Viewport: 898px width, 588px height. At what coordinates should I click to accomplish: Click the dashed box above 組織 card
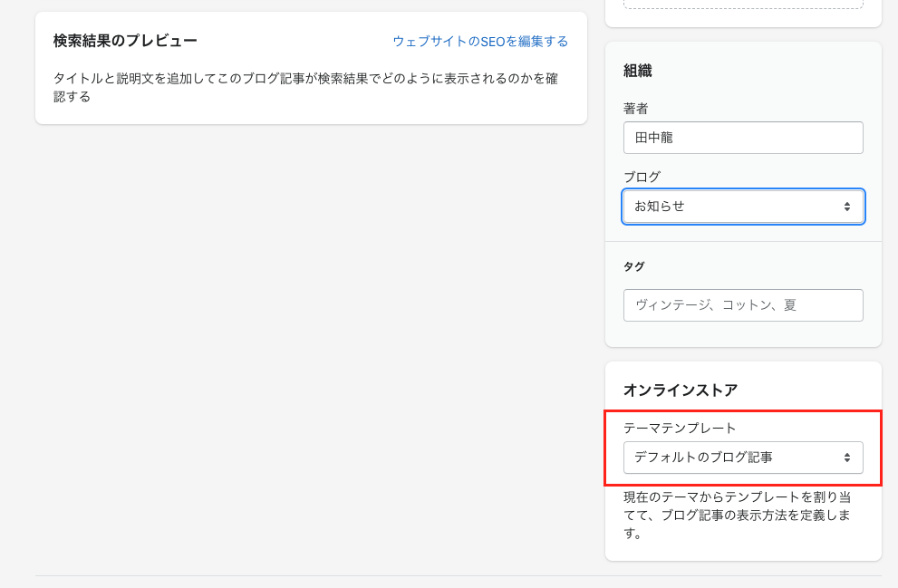pyautogui.click(x=742, y=5)
